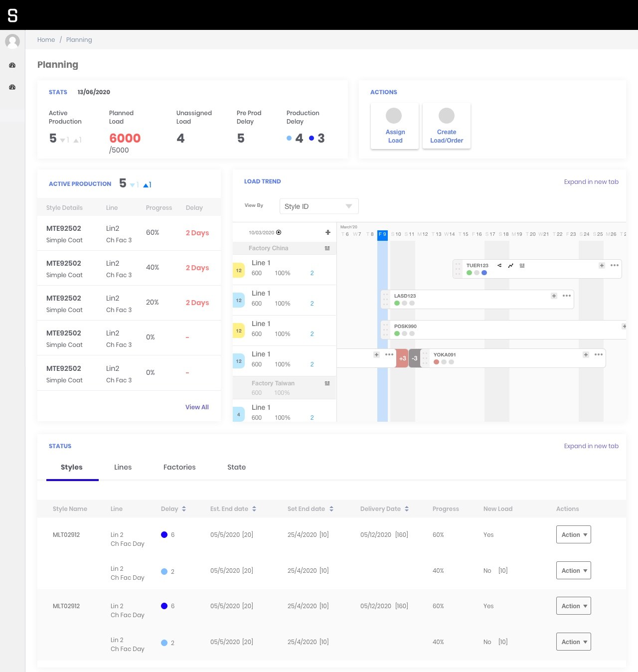
Task: Click the plus icon beside 10/03/2020
Action: pos(328,232)
